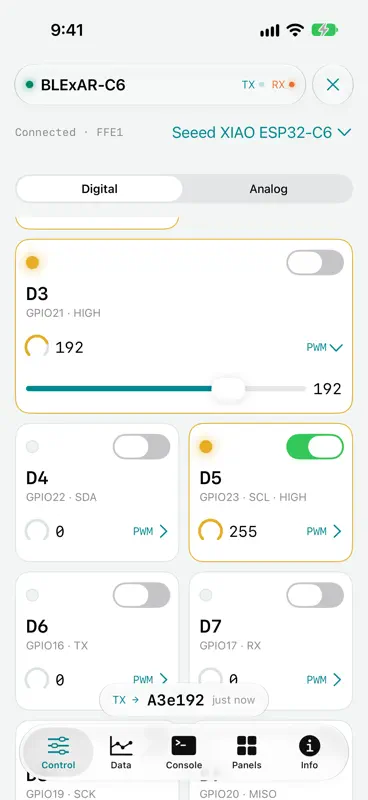Open the Console terminal icon
The height and width of the screenshot is (800, 368).
[x=184, y=746]
